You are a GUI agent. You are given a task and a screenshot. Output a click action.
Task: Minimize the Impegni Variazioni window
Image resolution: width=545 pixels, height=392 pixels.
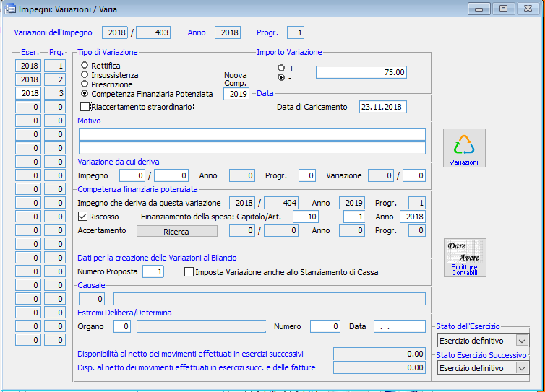[479, 9]
